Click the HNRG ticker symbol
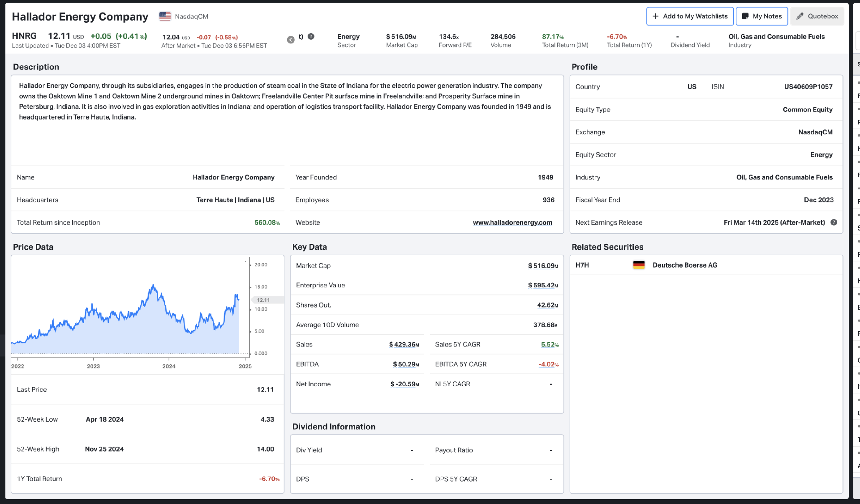The height and width of the screenshot is (504, 860). pos(24,36)
